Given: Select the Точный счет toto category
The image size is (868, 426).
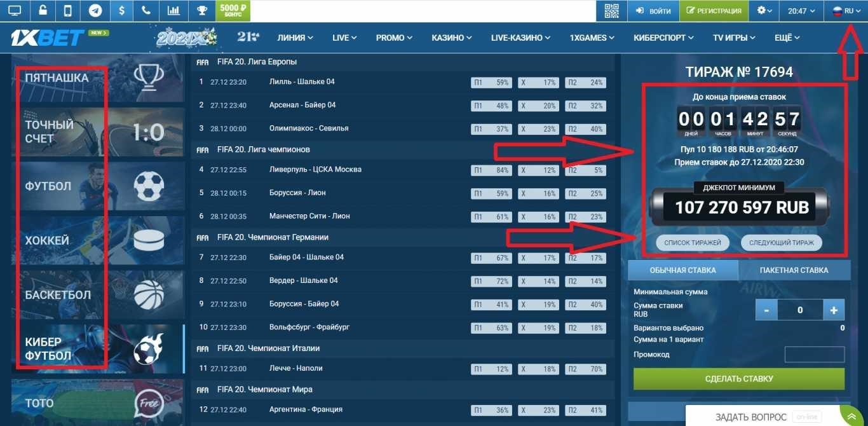Looking at the screenshot, I should click(x=98, y=132).
